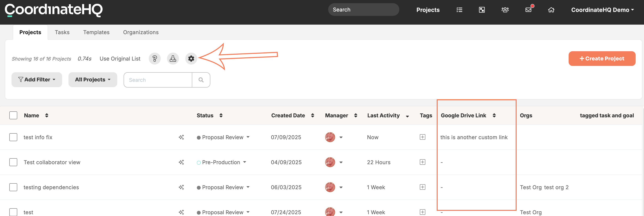Change Pre-Production status for Test collaborator view

pyautogui.click(x=221, y=162)
